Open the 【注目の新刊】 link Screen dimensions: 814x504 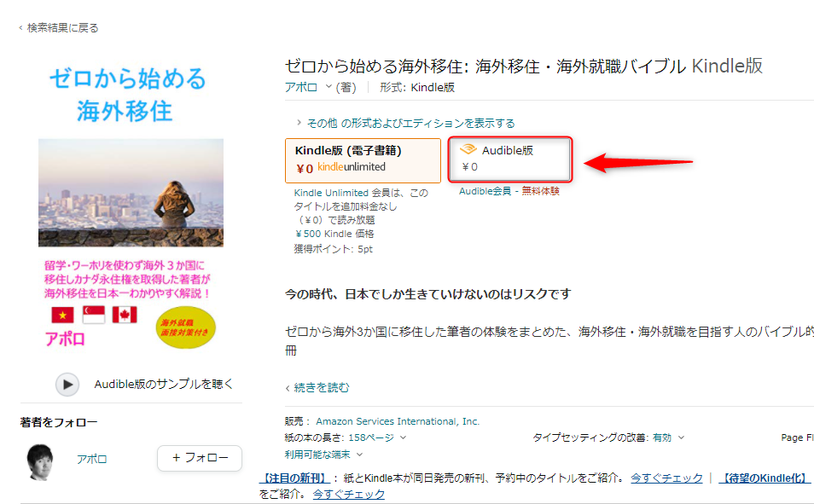pos(294,478)
